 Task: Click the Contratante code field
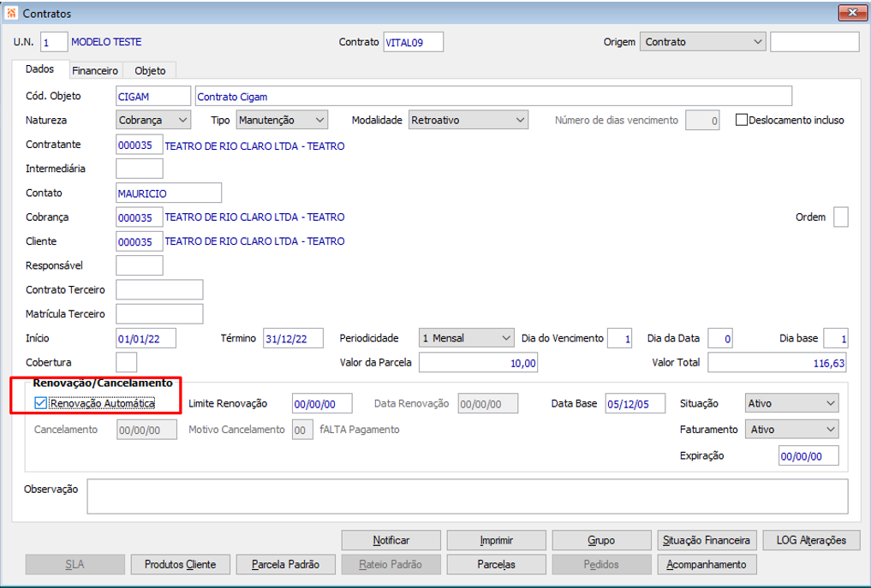tap(140, 145)
